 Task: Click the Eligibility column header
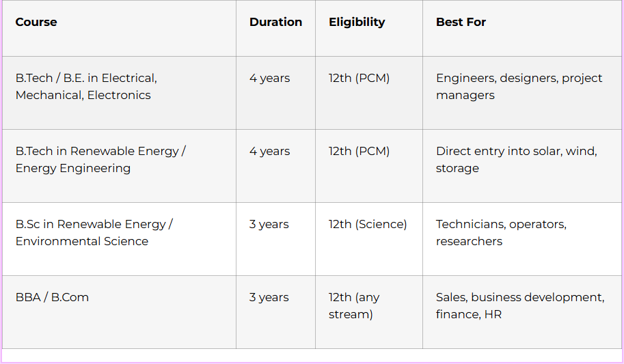[357, 22]
